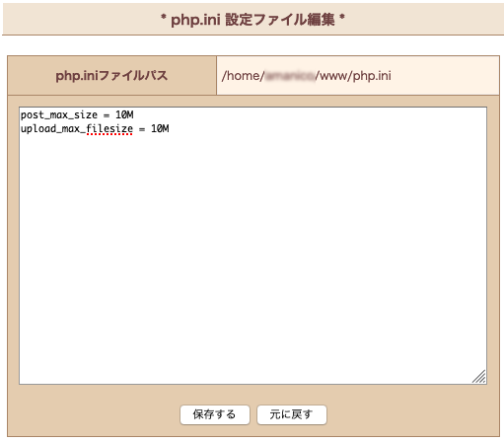The image size is (504, 442).
Task: Click the equals sign on the post_max_size line
Action: tap(107, 115)
